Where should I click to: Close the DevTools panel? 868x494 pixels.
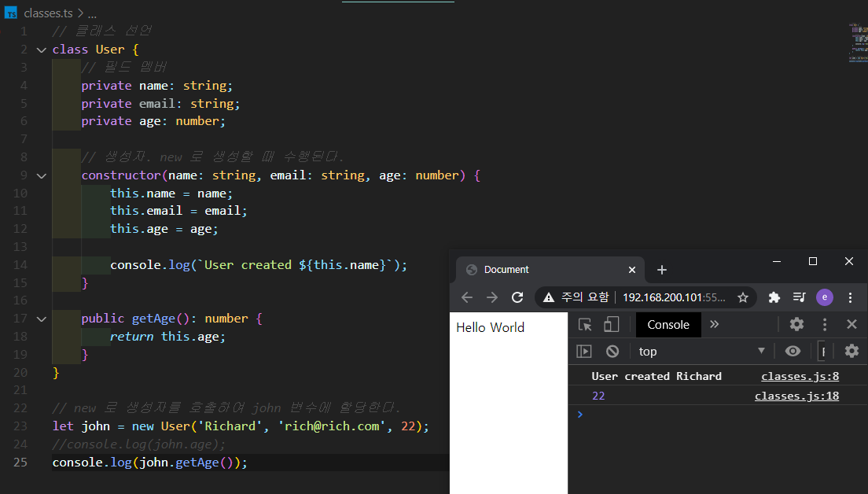point(852,325)
